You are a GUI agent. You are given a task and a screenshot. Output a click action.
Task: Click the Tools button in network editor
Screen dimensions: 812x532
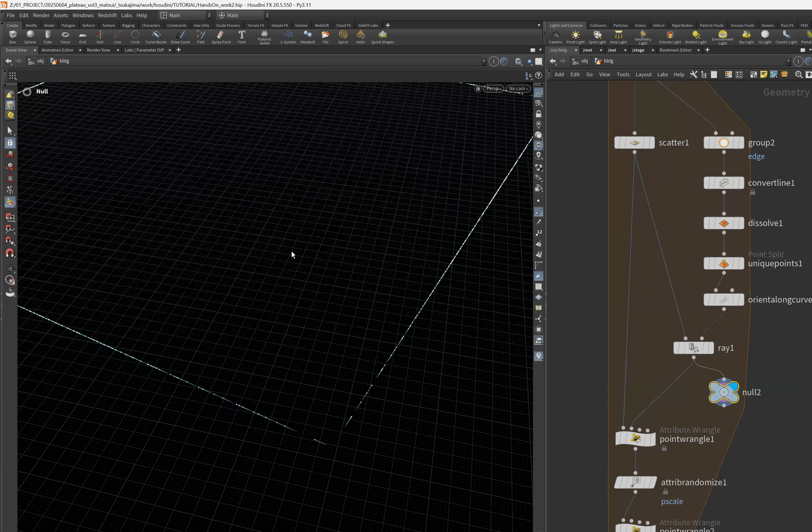[x=623, y=74]
